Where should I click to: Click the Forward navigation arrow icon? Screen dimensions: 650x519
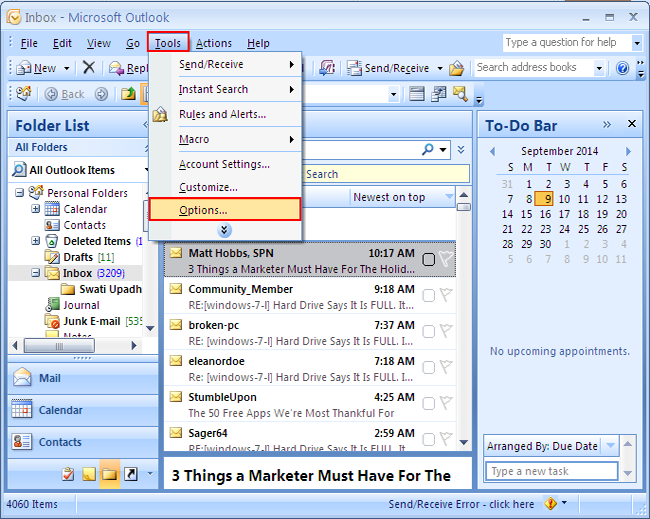(101, 95)
